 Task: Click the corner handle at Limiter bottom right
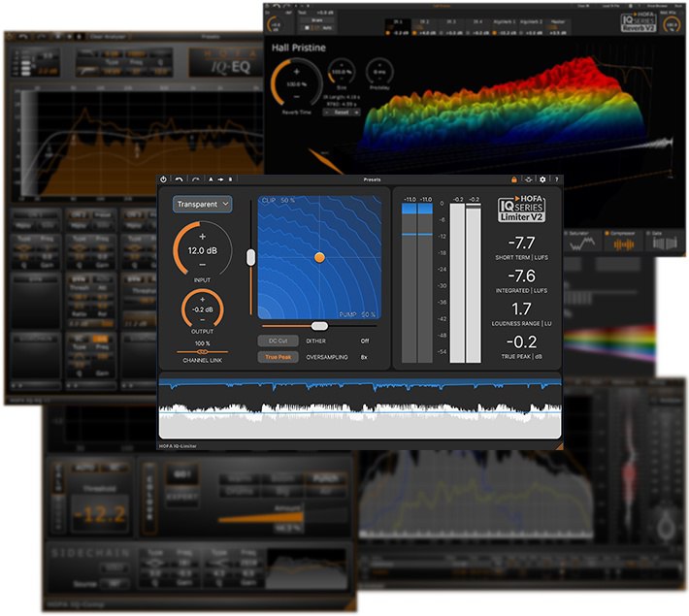[559, 446]
